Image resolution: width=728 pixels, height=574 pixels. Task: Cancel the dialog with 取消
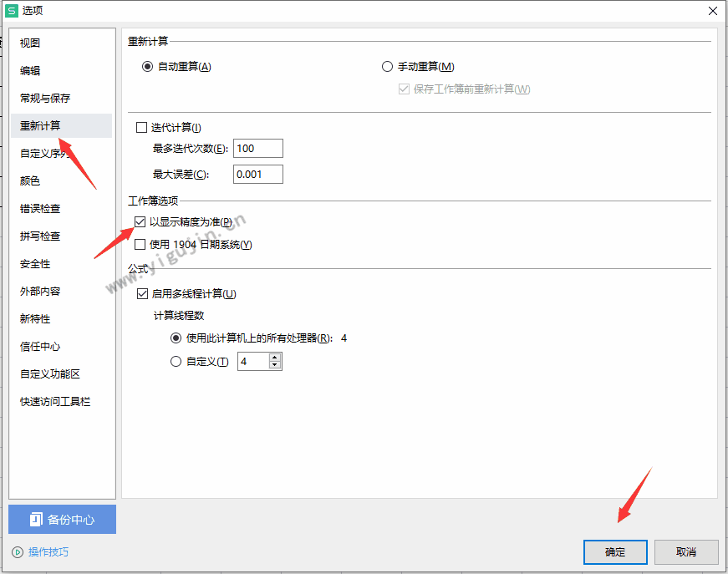(x=686, y=552)
